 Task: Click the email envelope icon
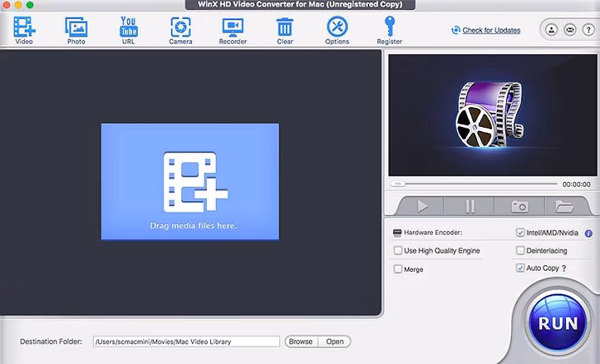point(570,30)
